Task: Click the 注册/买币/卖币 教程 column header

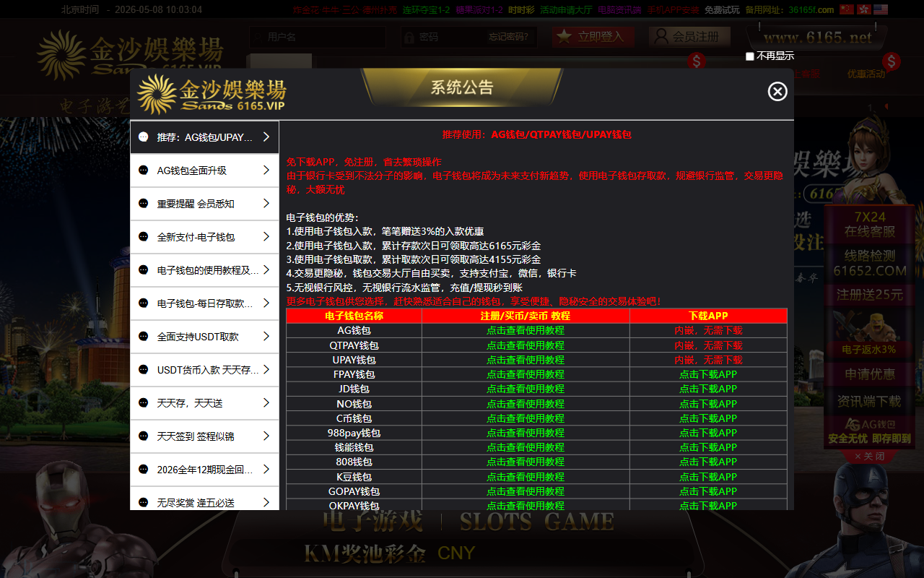Action: tap(526, 316)
